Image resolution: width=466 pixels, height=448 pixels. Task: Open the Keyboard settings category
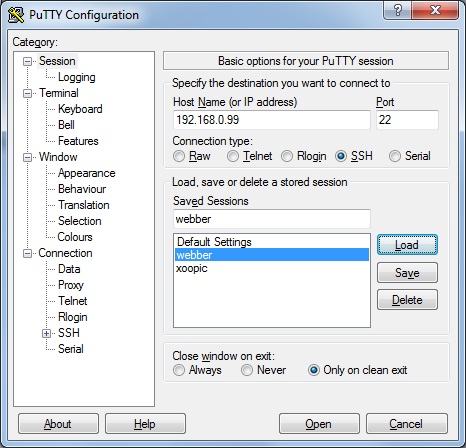tap(80, 109)
